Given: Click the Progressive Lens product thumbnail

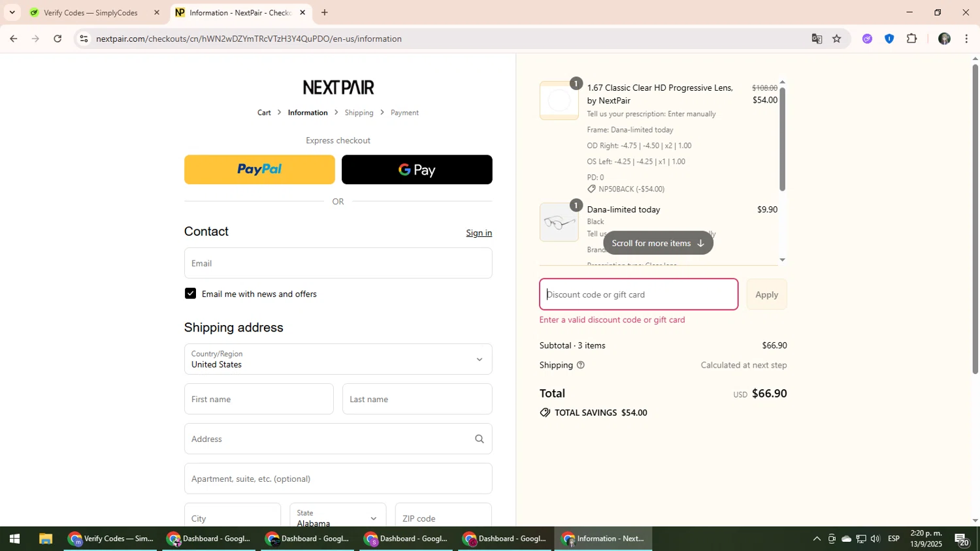Looking at the screenshot, I should tap(559, 101).
